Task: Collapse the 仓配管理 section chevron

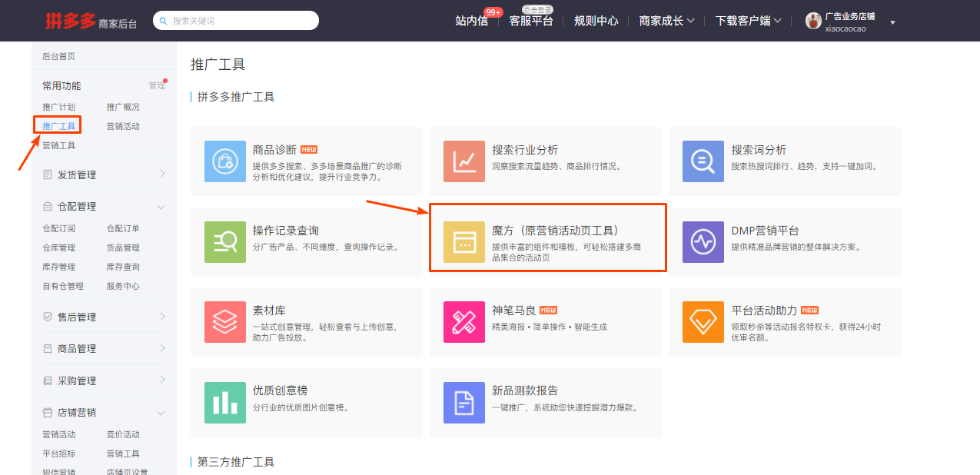Action: pyautogui.click(x=161, y=207)
